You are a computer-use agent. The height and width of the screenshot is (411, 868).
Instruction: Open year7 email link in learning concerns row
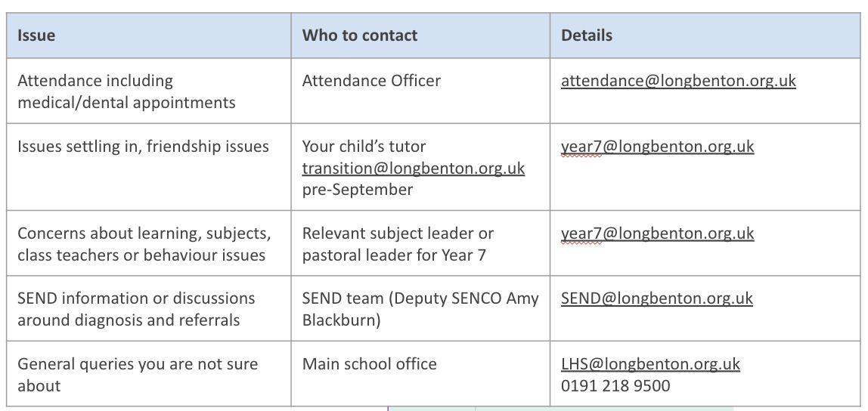pos(657,233)
